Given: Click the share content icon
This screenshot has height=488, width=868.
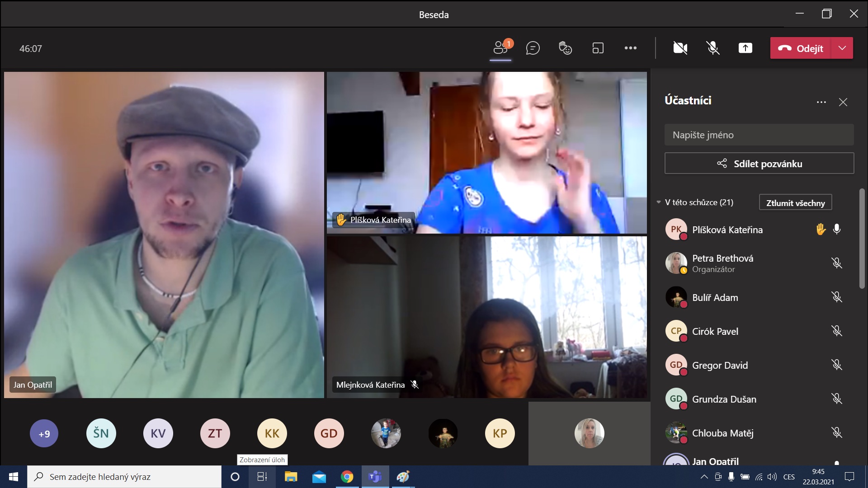Looking at the screenshot, I should (x=745, y=48).
